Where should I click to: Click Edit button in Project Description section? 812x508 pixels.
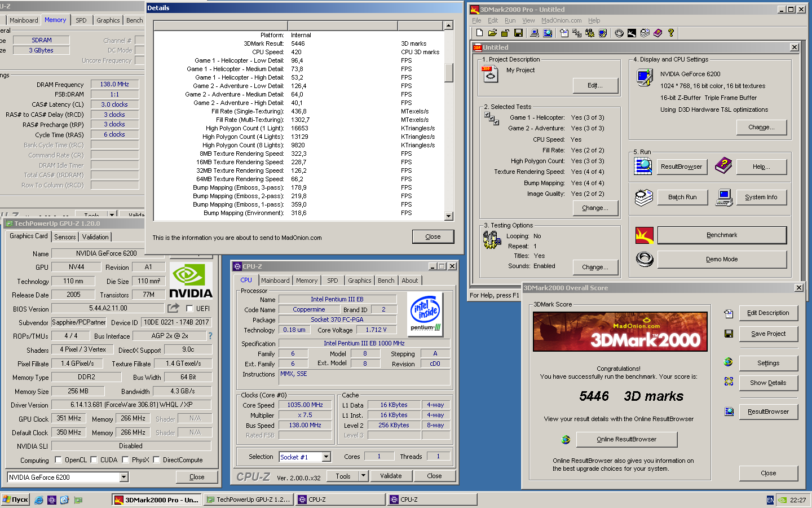pos(595,85)
